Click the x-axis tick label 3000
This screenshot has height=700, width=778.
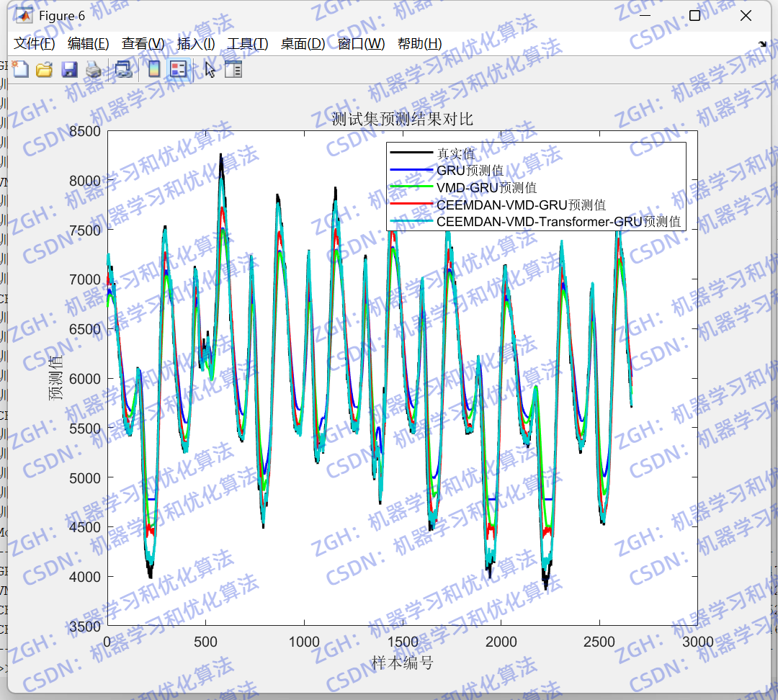(697, 642)
